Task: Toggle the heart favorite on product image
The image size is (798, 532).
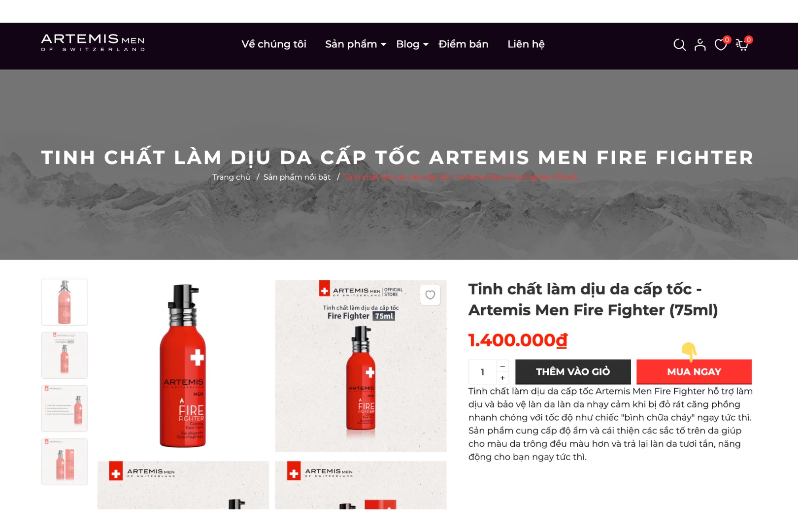Action: pyautogui.click(x=430, y=295)
